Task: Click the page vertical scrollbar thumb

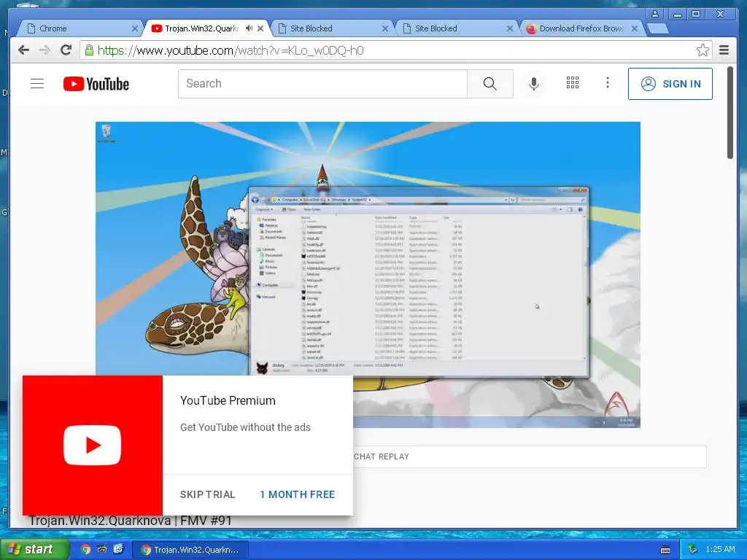Action: pos(729,113)
